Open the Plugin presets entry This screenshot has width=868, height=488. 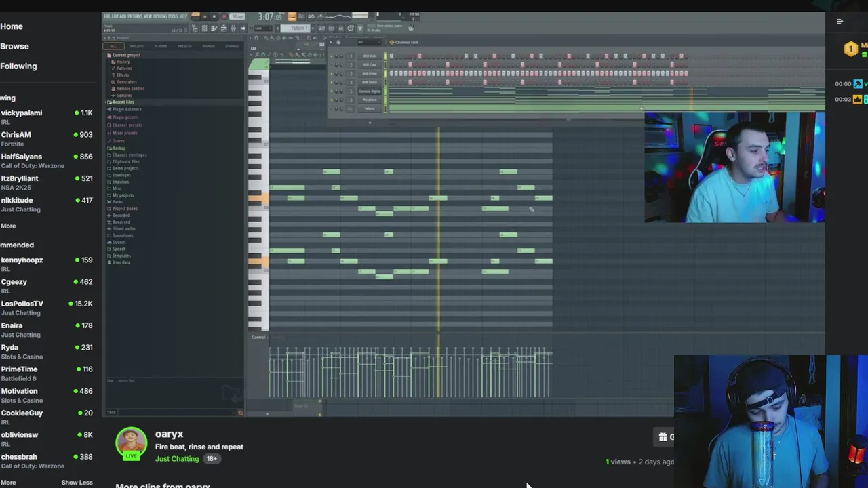[x=123, y=117]
